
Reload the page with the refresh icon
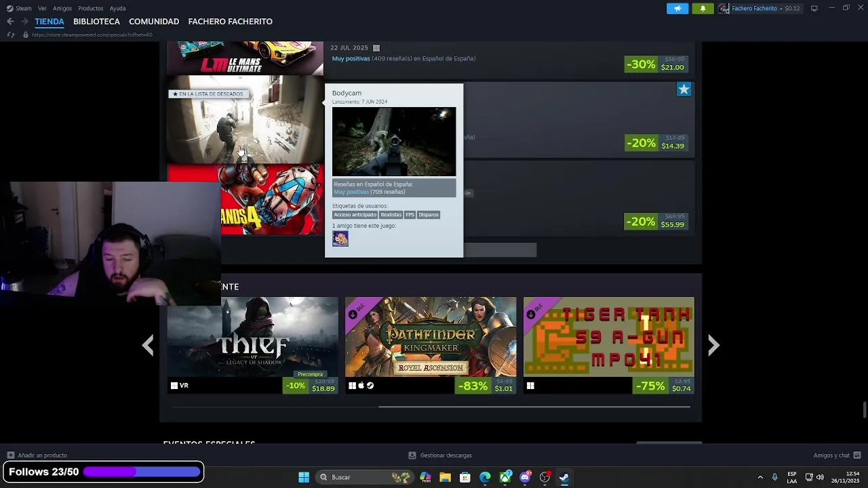[x=10, y=35]
